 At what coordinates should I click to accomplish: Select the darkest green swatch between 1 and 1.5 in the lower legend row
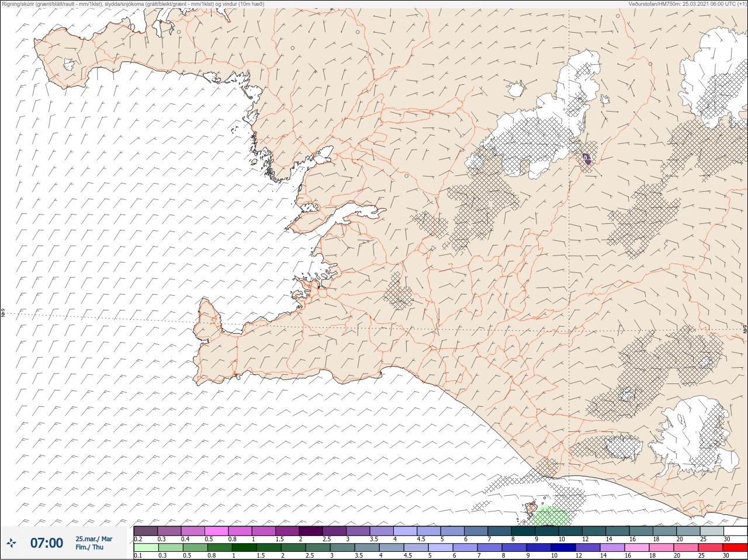pos(244,548)
